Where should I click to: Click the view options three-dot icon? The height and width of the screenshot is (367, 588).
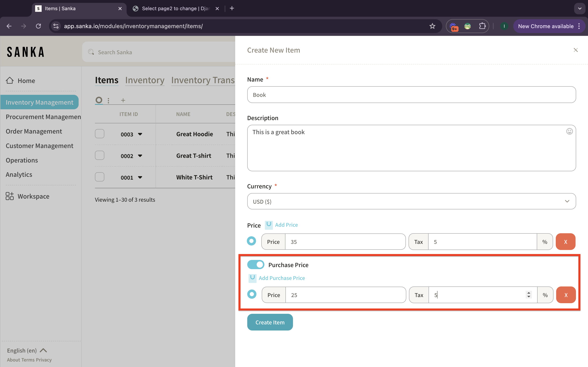(x=108, y=100)
